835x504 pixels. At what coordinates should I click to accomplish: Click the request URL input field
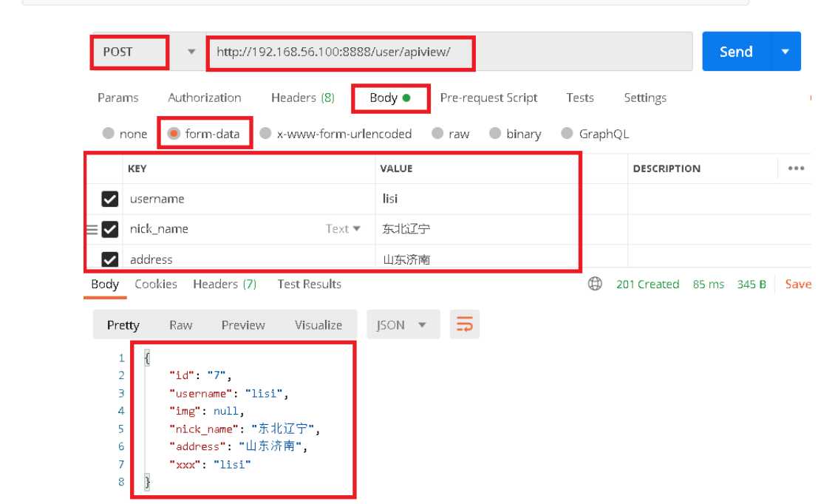[x=449, y=52]
